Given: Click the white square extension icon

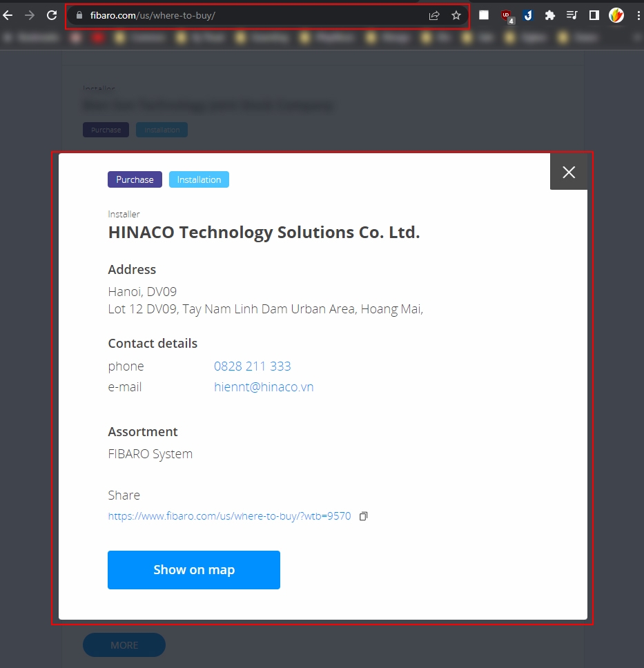Looking at the screenshot, I should point(484,15).
